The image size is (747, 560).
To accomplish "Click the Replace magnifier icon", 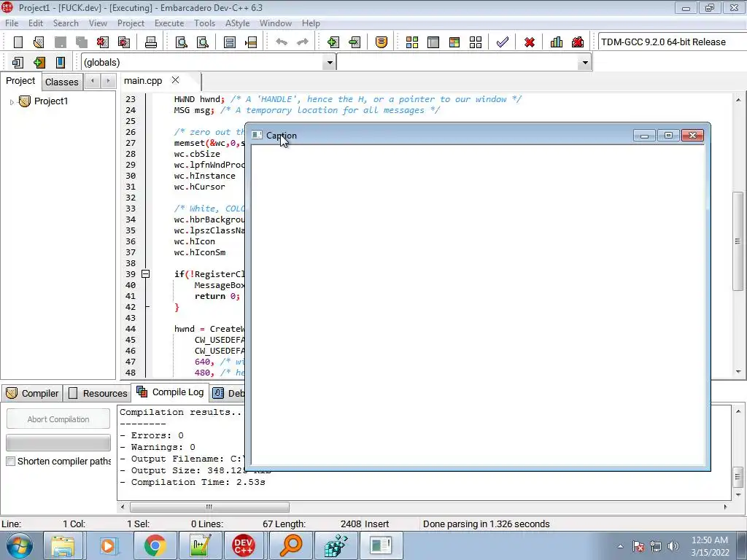I will point(203,42).
